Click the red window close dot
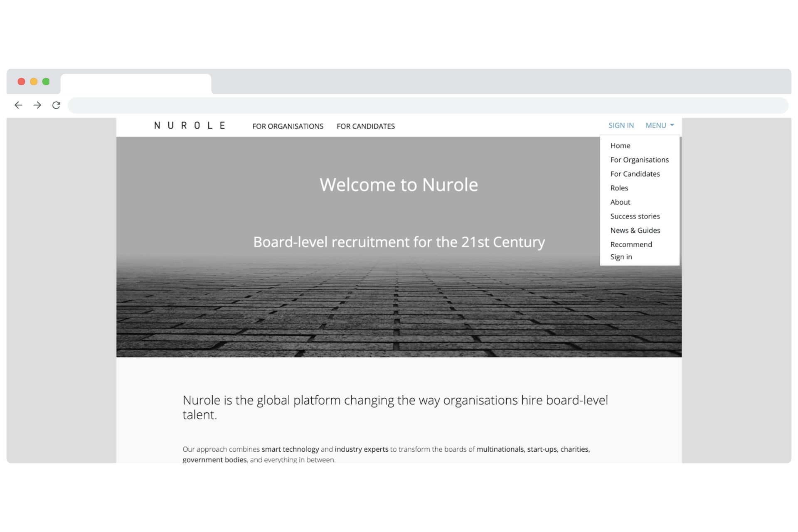 (21, 81)
